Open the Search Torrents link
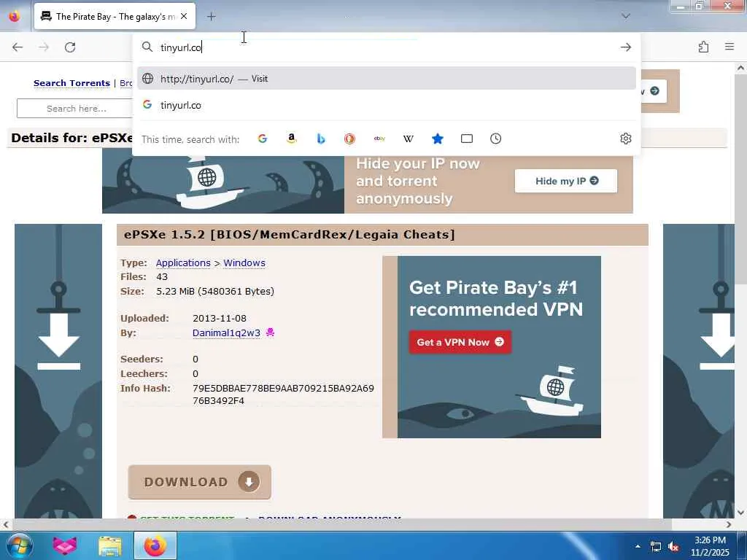Image resolution: width=747 pixels, height=560 pixels. click(72, 83)
